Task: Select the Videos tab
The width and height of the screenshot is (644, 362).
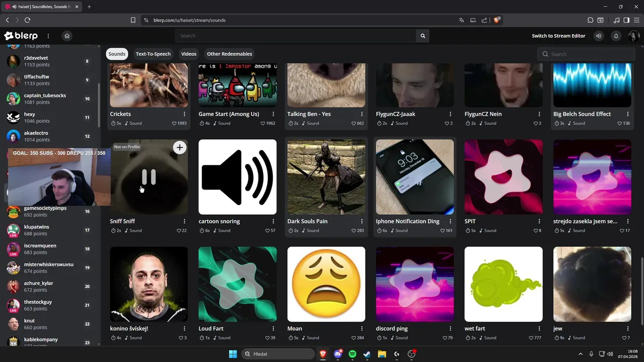Action: click(x=189, y=54)
